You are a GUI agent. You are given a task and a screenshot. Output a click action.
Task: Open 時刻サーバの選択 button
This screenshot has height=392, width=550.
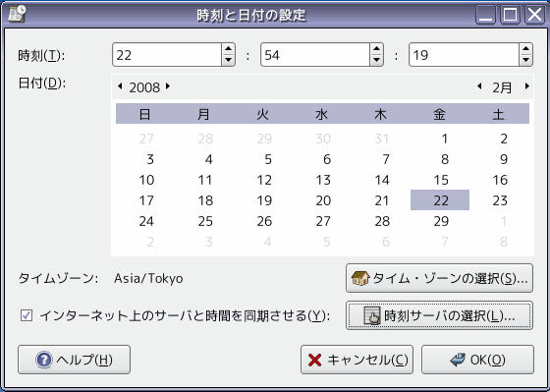coord(439,315)
